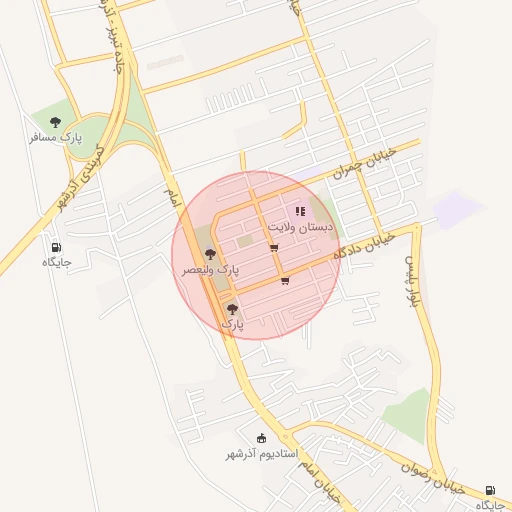Click the tree icon of پارک ولیعصر
Viewport: 512px width, 512px height.
(210, 255)
